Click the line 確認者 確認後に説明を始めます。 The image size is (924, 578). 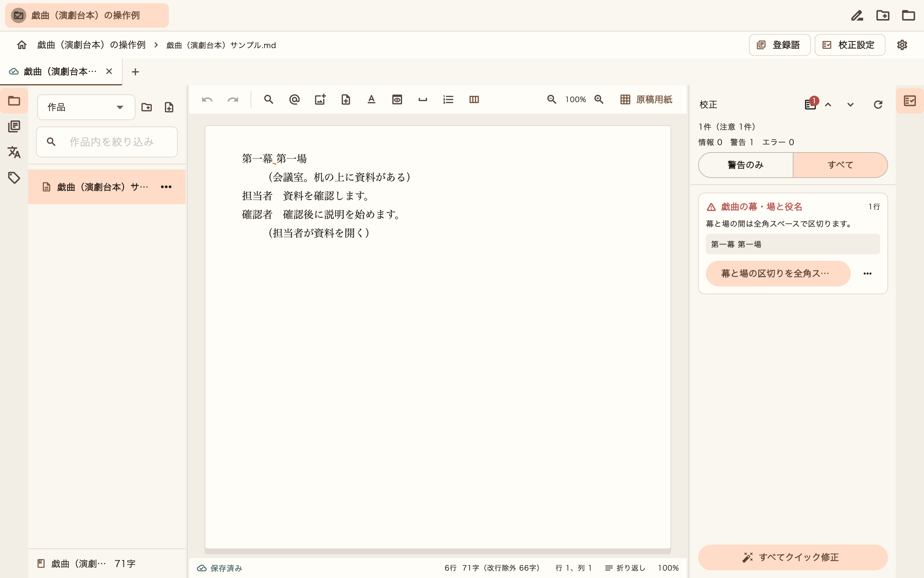click(321, 215)
